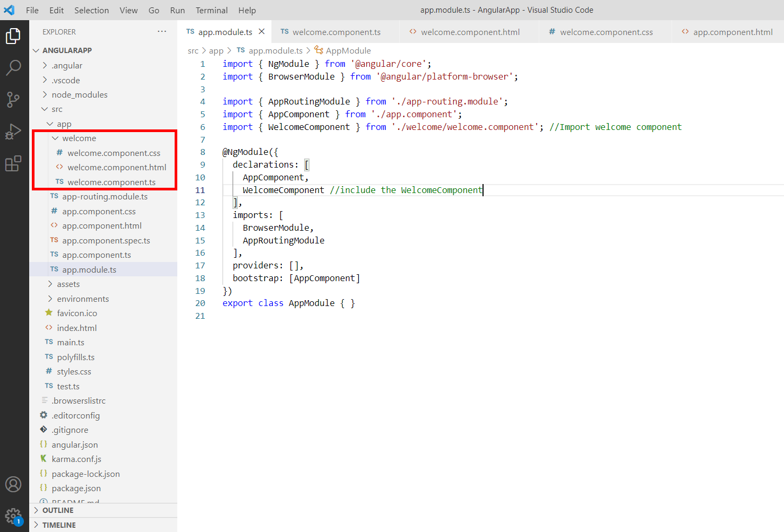Image resolution: width=784 pixels, height=532 pixels.
Task: Click favicon.ico star file icon
Action: [49, 313]
